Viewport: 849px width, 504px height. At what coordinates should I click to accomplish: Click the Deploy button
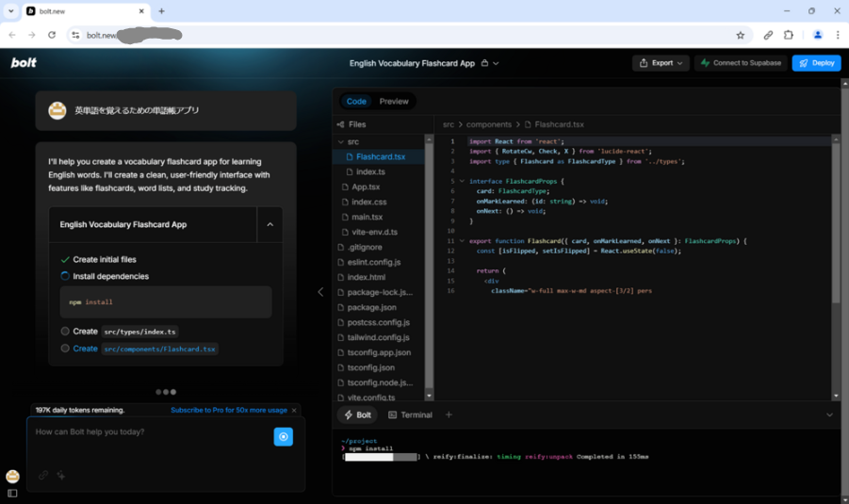tap(816, 63)
